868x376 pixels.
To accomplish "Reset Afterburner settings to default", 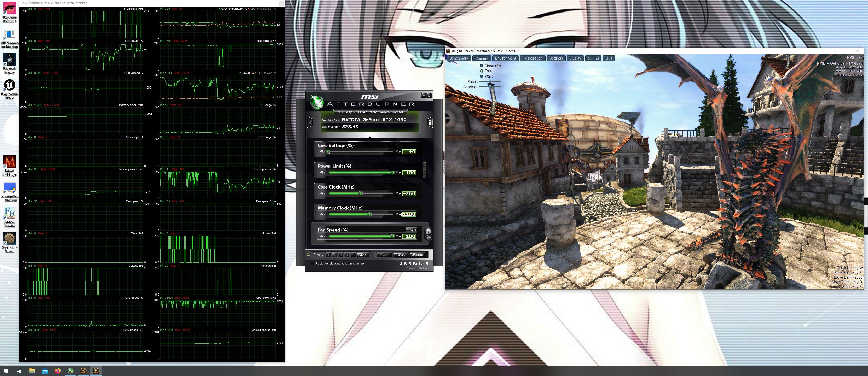I will (x=401, y=255).
